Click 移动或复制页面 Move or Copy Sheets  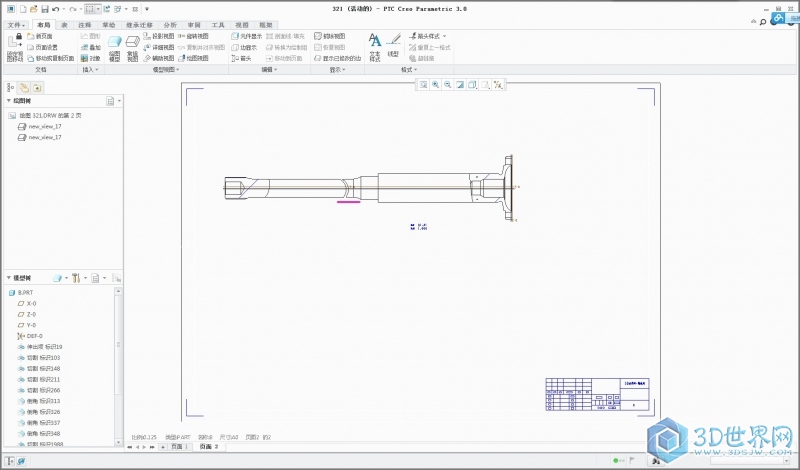pos(51,58)
